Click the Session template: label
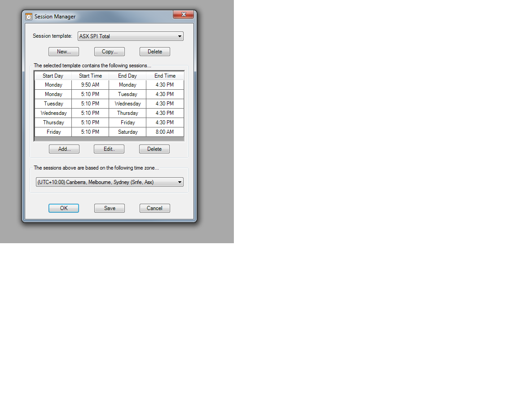This screenshot has width=514, height=420. click(x=53, y=36)
